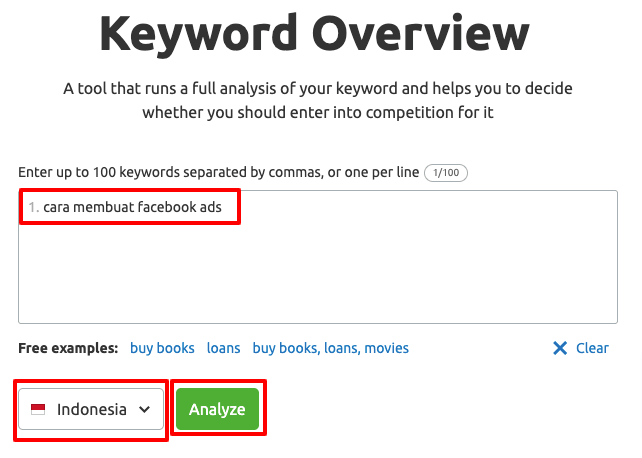Click the Clear text link
642x458 pixels.
(592, 349)
